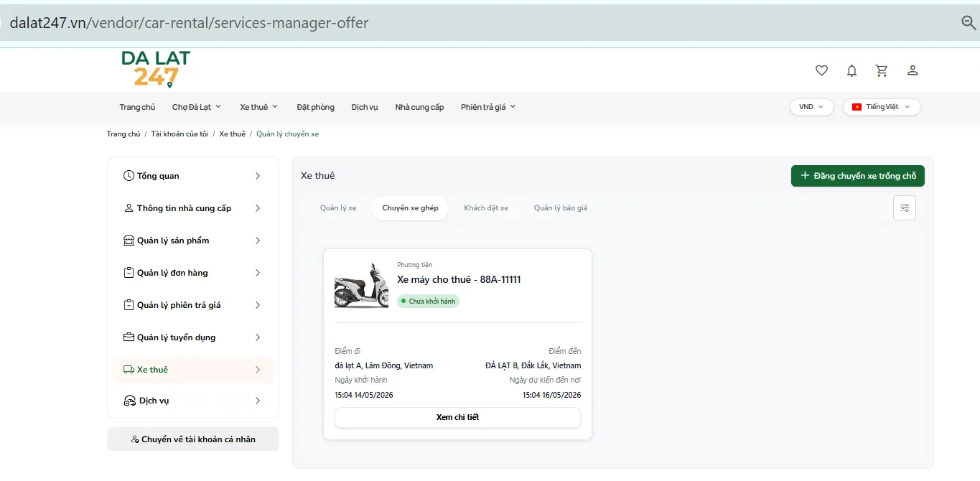Expand the Chợ Đà Lạt menu
This screenshot has height=481, width=980.
pos(197,107)
